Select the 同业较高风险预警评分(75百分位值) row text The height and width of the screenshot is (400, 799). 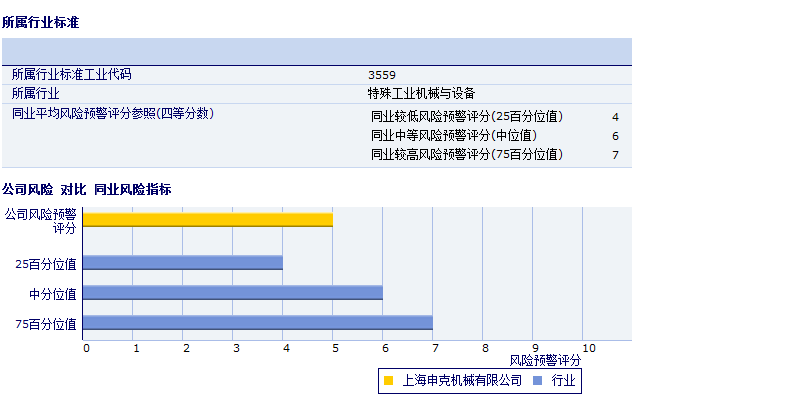tap(467, 155)
